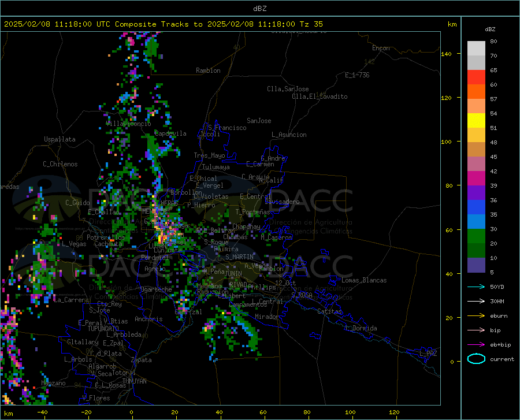The width and height of the screenshot is (520, 420).
Task: Click the 'SanJose' map label
Action: coord(259,121)
